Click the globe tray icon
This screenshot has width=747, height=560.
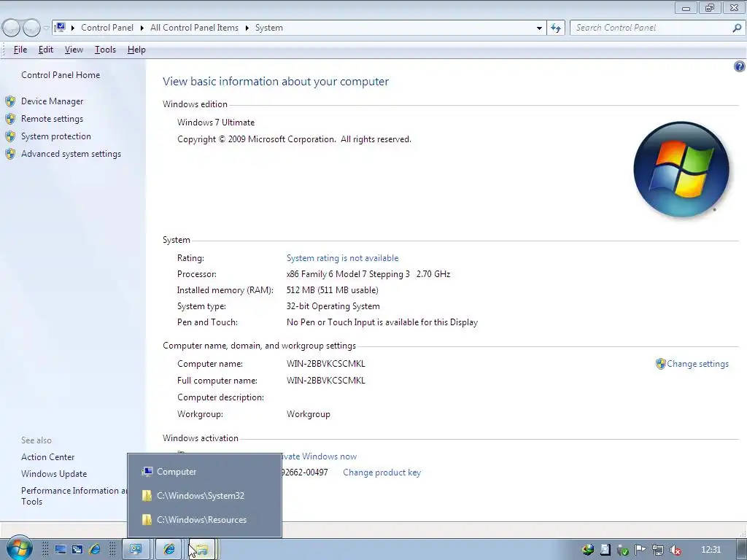pyautogui.click(x=588, y=550)
